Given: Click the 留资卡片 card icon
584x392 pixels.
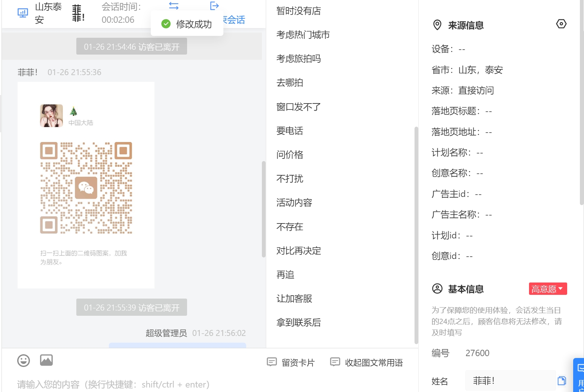Looking at the screenshot, I should coord(272,362).
